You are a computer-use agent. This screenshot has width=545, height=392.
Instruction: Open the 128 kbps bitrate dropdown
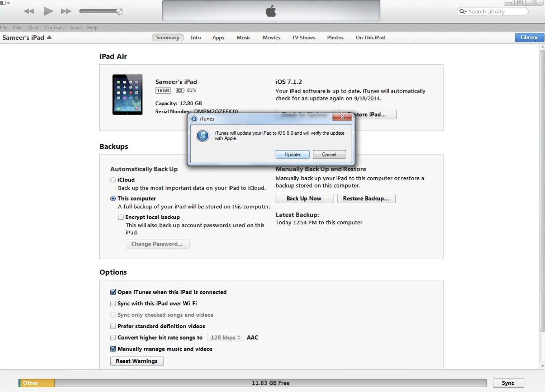pos(225,338)
